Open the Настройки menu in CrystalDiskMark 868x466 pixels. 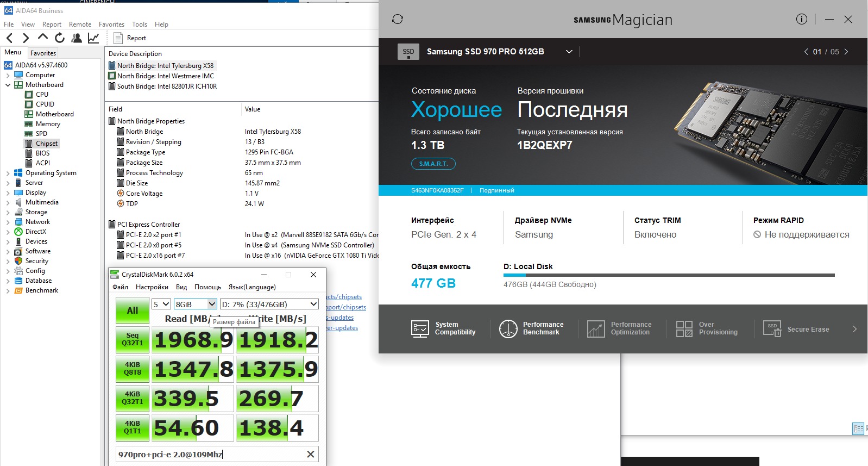pyautogui.click(x=152, y=287)
